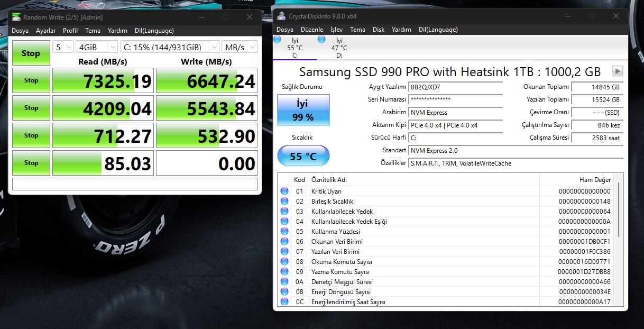Click the CrystalDiskInfo app icon in title bar
The width and height of the screenshot is (644, 329).
pos(281,16)
